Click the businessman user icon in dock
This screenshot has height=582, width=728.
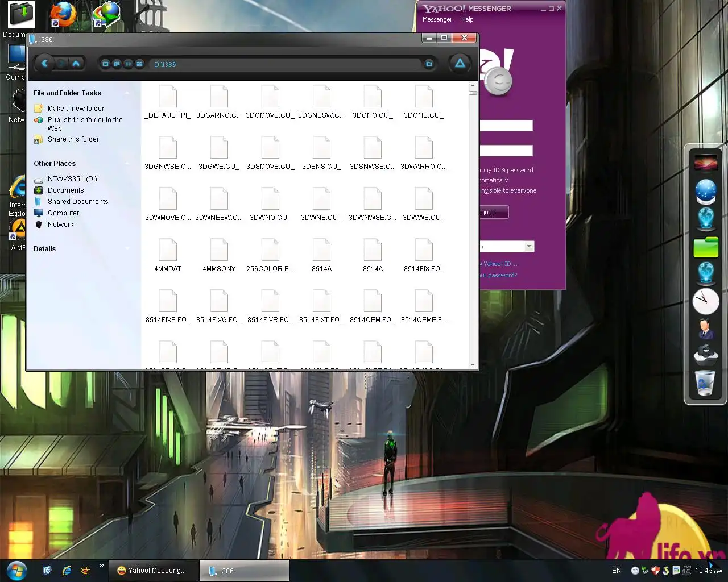706,329
